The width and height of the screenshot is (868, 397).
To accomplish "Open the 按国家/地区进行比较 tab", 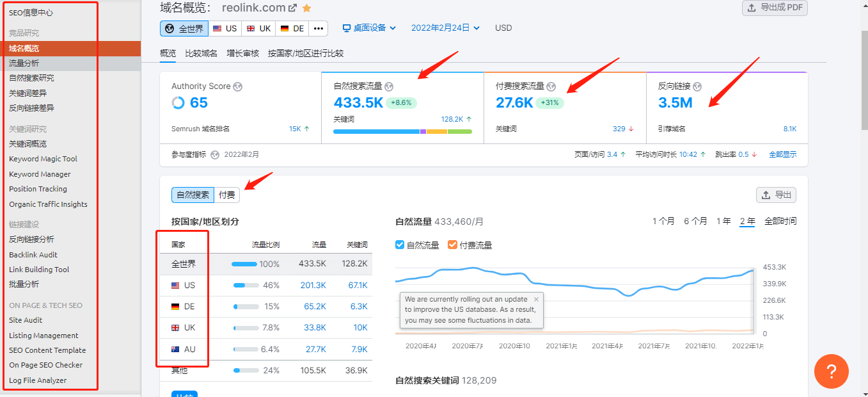I will click(x=306, y=54).
